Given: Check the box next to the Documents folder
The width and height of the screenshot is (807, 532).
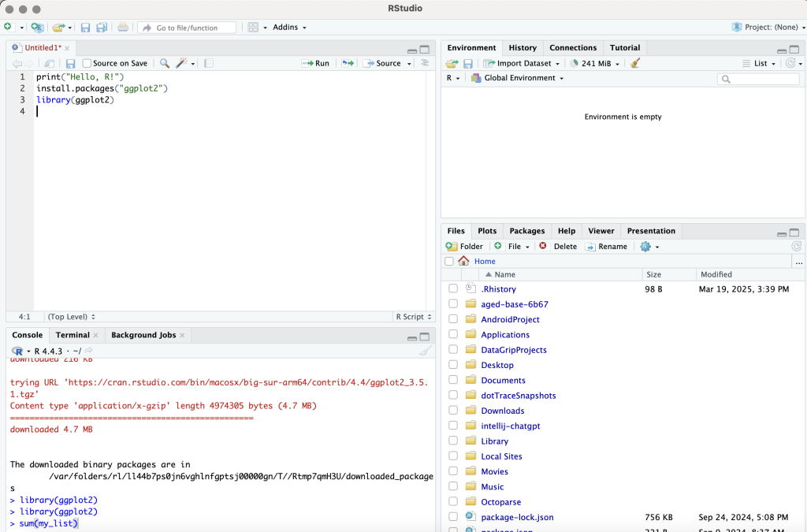Looking at the screenshot, I should [453, 380].
